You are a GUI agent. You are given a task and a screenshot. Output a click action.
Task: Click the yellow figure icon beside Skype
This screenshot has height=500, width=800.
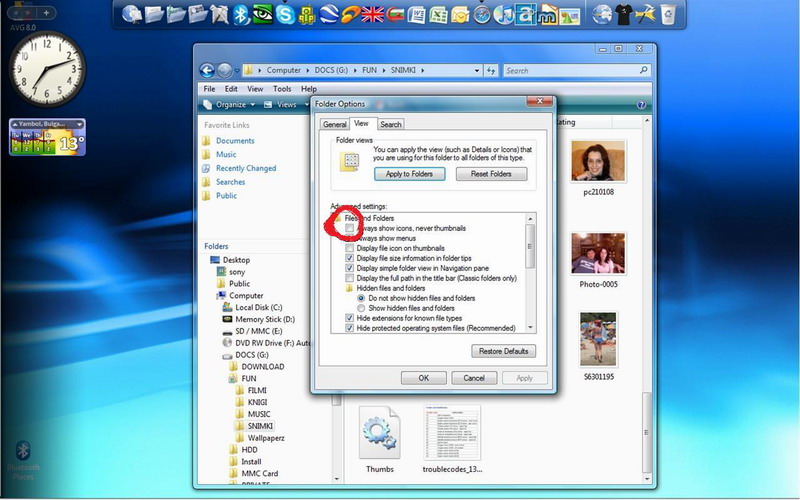[307, 15]
